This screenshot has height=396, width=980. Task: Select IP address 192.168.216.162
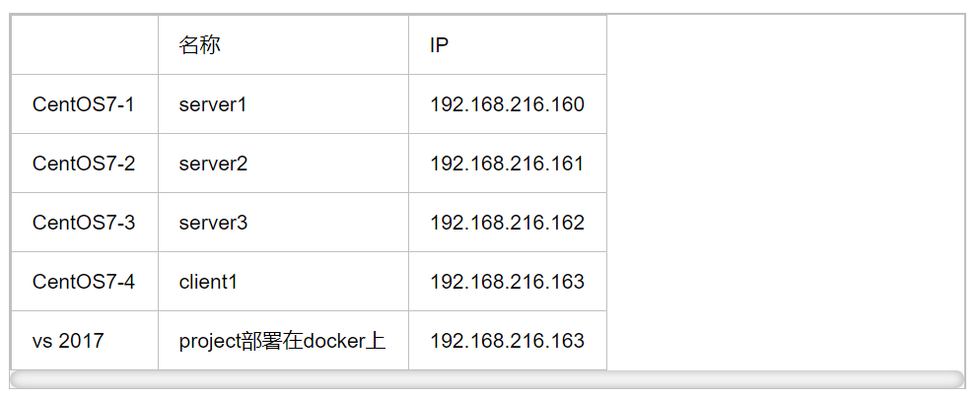tap(507, 223)
